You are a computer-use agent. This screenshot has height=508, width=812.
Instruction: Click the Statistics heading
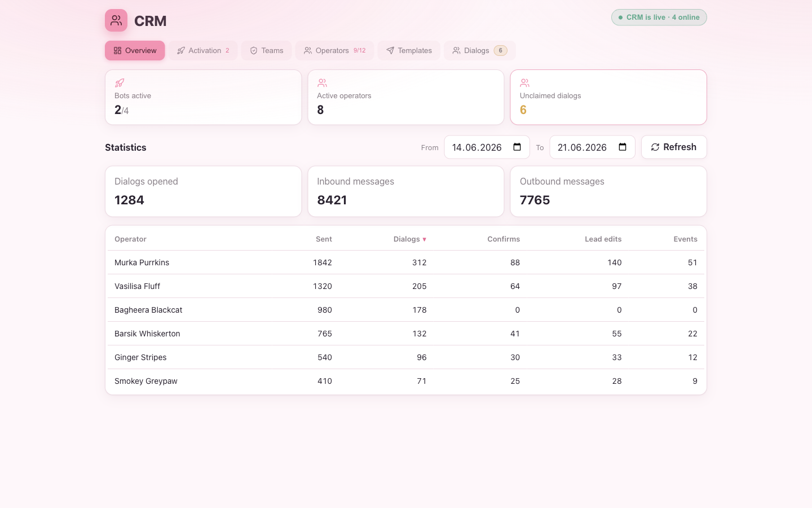click(126, 147)
